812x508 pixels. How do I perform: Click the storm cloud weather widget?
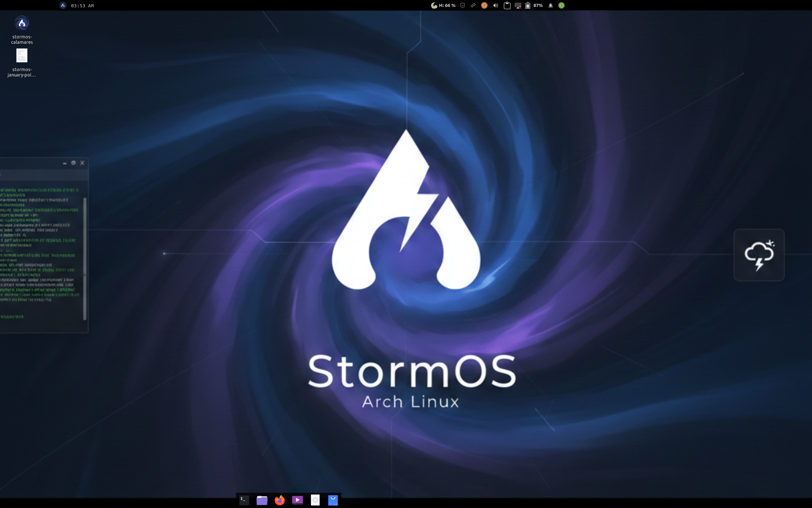(x=759, y=255)
